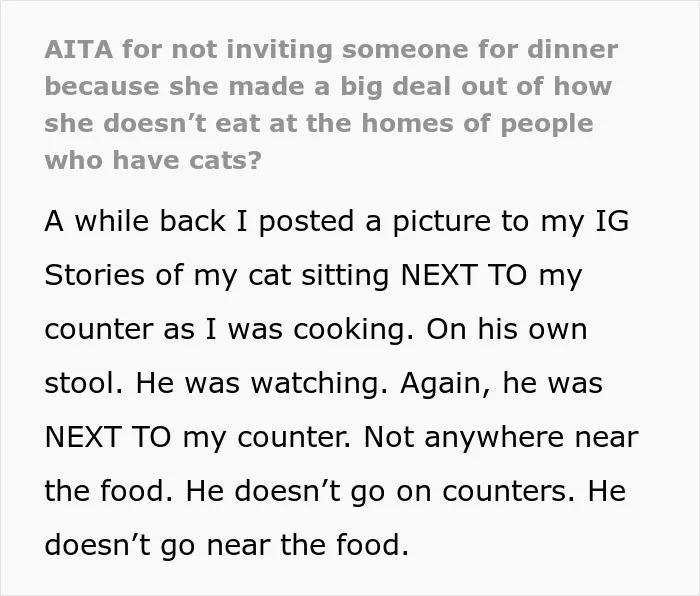The height and width of the screenshot is (596, 700).
Task: Click the word AITA in the title
Action: point(79,49)
